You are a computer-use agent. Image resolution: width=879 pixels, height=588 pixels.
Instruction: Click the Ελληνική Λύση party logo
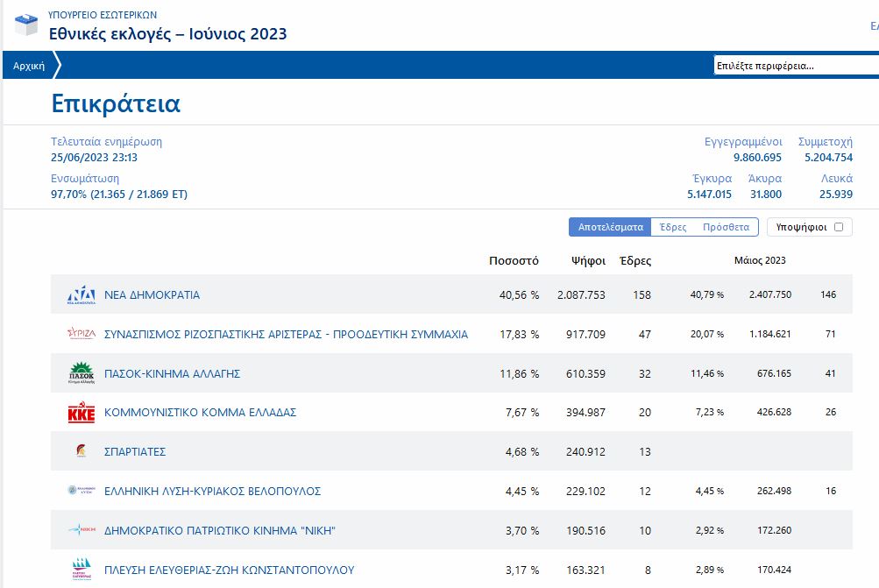[x=82, y=491]
